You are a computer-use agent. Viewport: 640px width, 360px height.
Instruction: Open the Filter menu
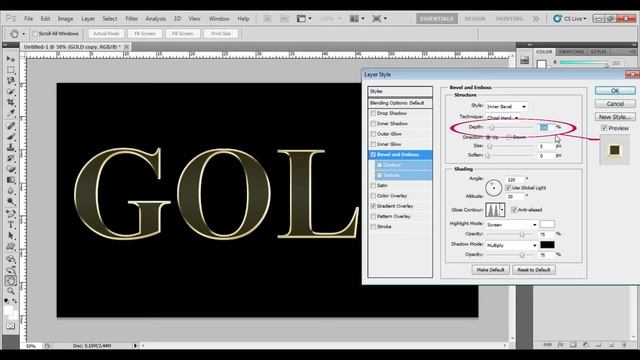(x=131, y=19)
